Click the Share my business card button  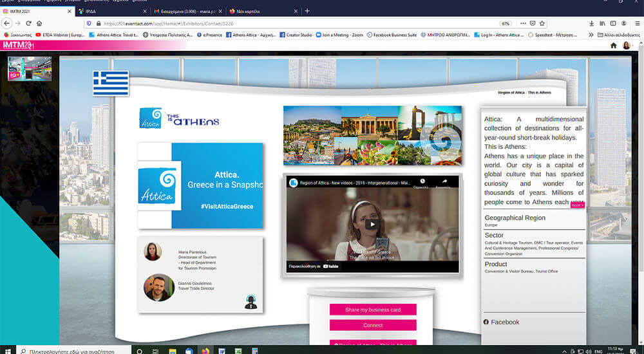pyautogui.click(x=373, y=310)
